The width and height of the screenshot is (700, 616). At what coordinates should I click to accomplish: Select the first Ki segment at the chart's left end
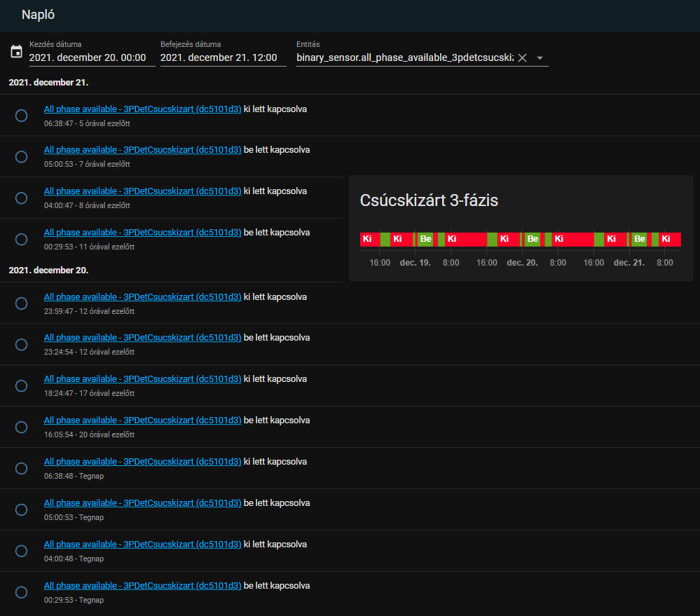tap(370, 239)
